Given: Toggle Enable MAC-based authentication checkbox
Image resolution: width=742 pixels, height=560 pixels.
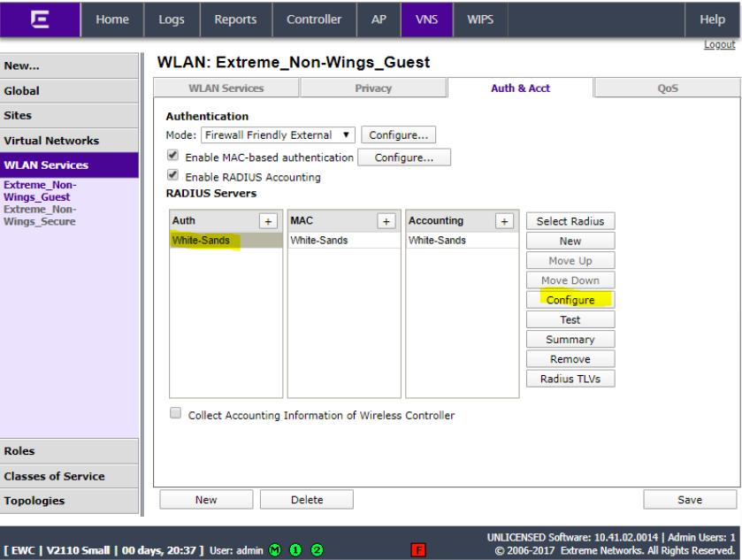Looking at the screenshot, I should click(x=173, y=156).
